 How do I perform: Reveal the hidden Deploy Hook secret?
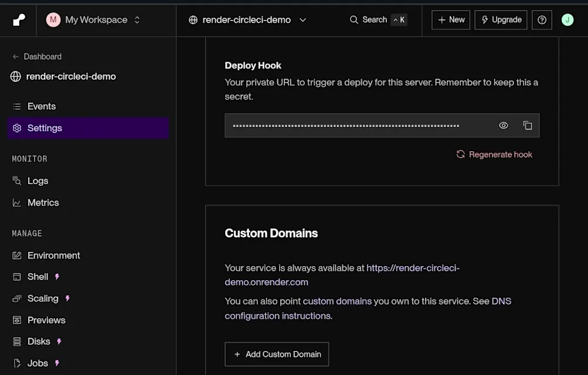tap(503, 125)
